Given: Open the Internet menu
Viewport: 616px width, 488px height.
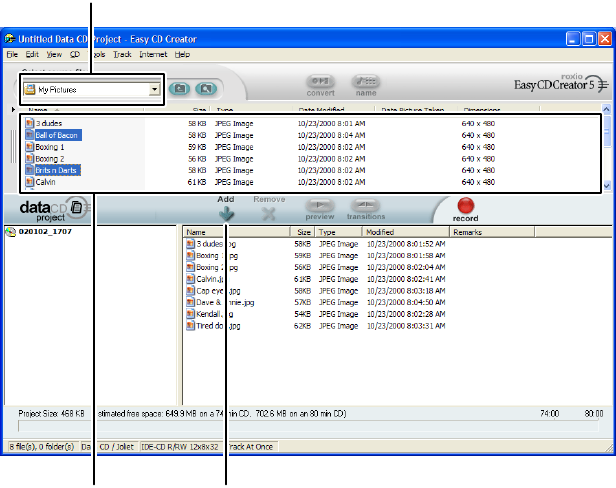Looking at the screenshot, I should [153, 54].
